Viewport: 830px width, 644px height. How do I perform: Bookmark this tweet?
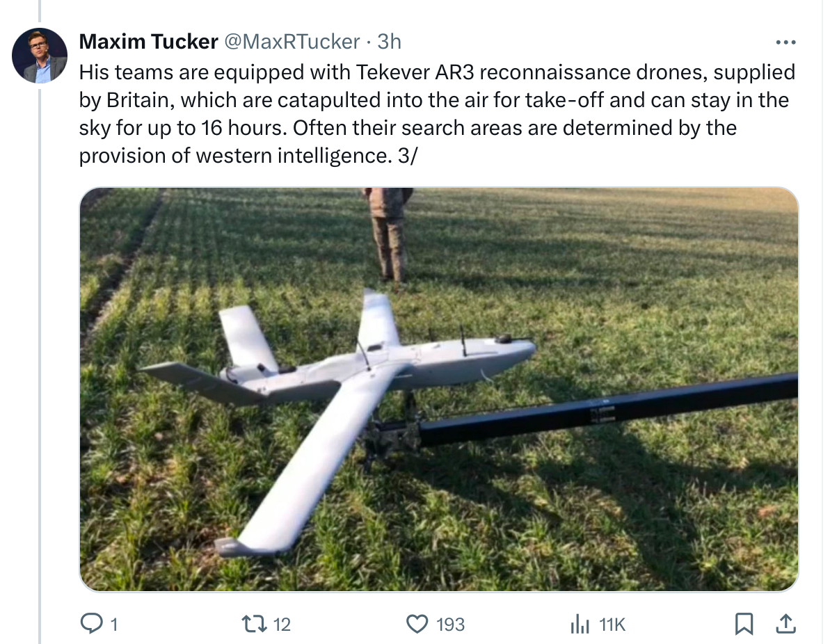coord(744,624)
